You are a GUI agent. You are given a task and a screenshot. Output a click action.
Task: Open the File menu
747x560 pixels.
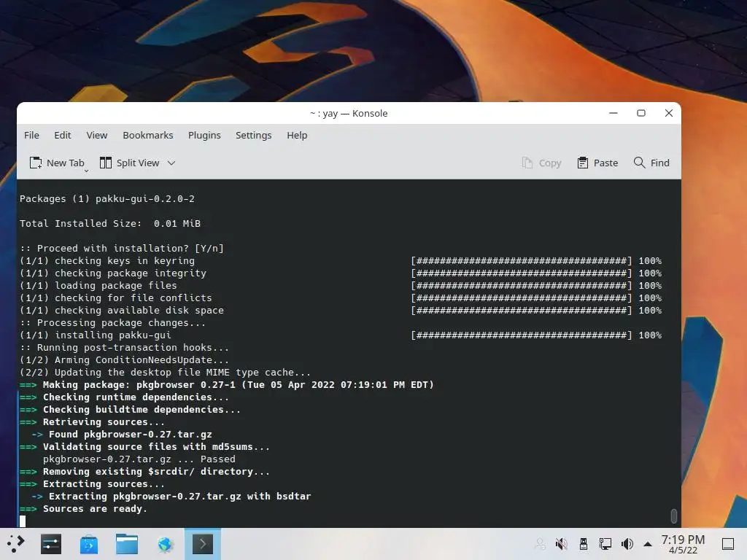pyautogui.click(x=31, y=135)
